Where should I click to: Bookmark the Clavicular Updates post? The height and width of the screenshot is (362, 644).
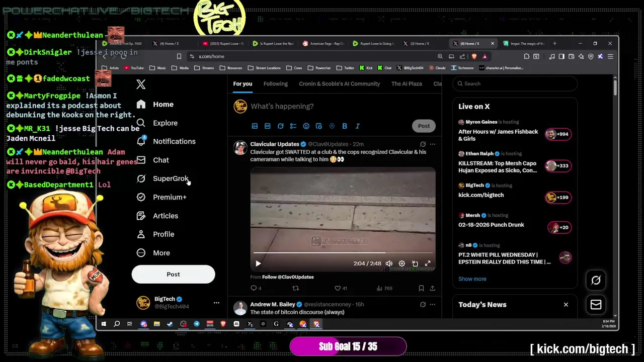(421, 288)
